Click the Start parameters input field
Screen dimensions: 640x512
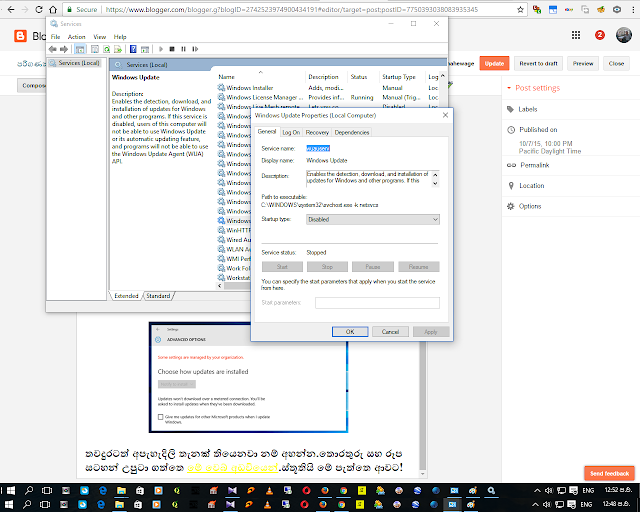pos(377,303)
